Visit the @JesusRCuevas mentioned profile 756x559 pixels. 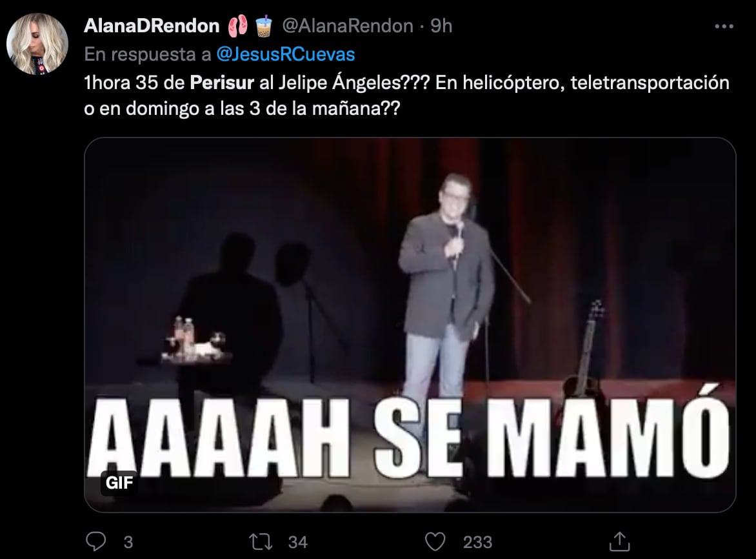(x=285, y=54)
